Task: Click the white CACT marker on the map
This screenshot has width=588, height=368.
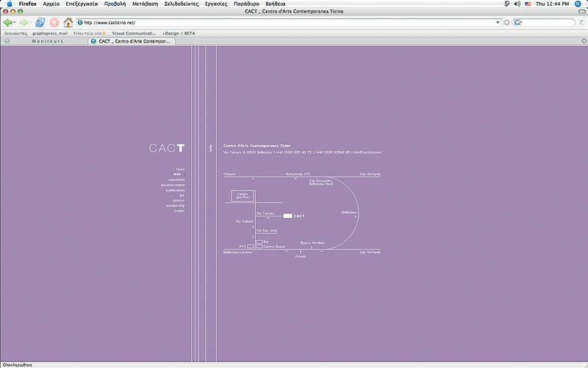Action: 287,216
